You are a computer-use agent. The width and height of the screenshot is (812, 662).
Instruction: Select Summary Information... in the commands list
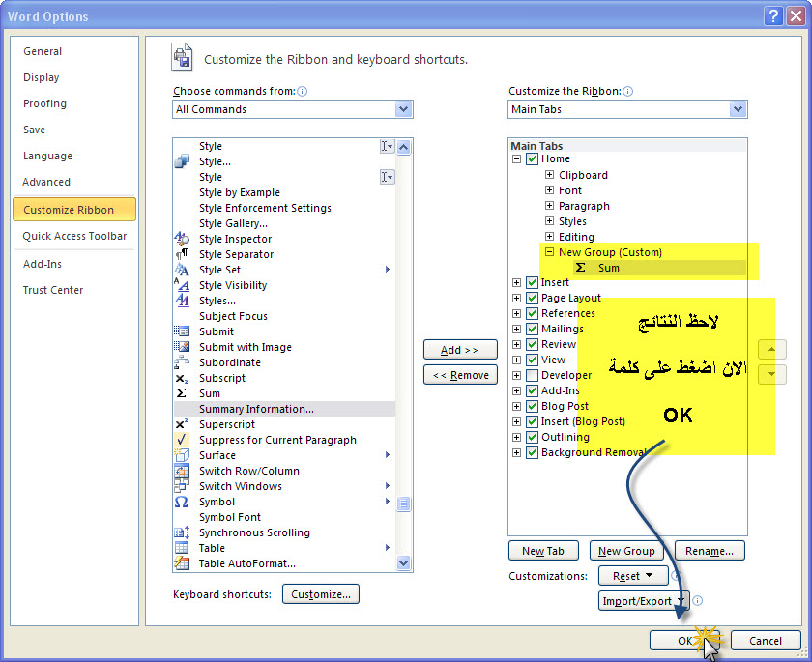[x=285, y=409]
